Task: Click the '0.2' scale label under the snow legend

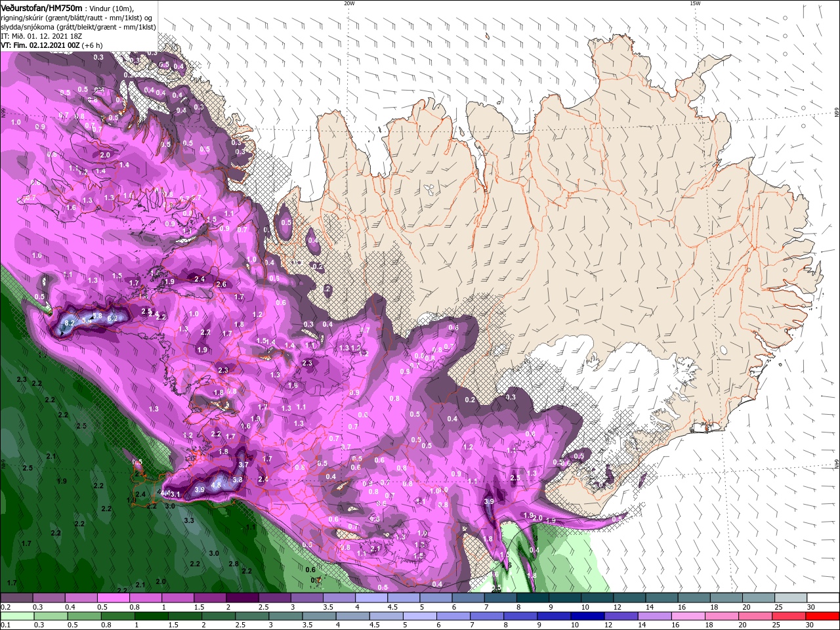Action: [x=5, y=607]
